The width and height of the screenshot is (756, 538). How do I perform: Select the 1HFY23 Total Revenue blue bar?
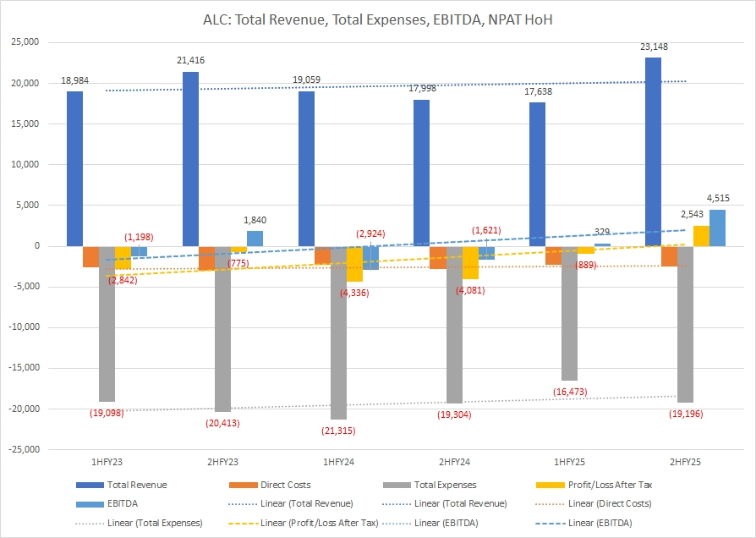point(75,169)
